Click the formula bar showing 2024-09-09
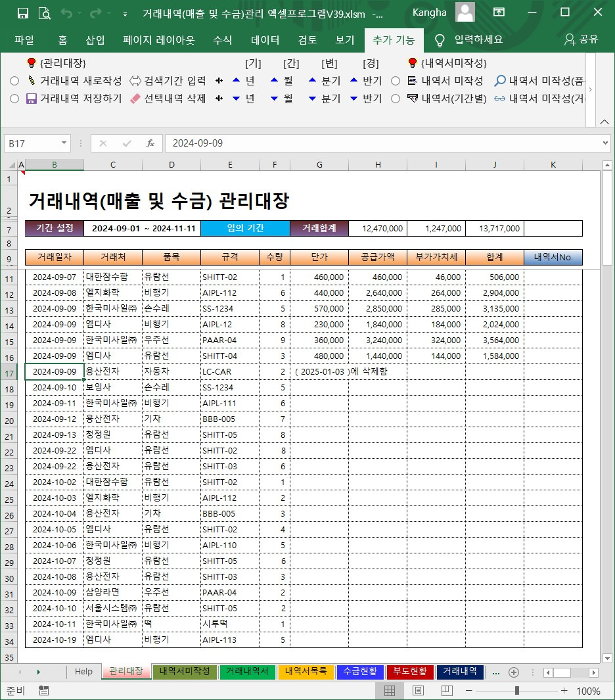 tap(383, 143)
